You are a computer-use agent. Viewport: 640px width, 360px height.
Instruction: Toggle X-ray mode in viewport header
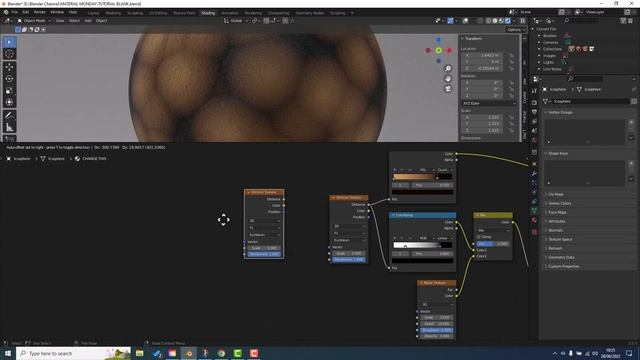pos(480,20)
